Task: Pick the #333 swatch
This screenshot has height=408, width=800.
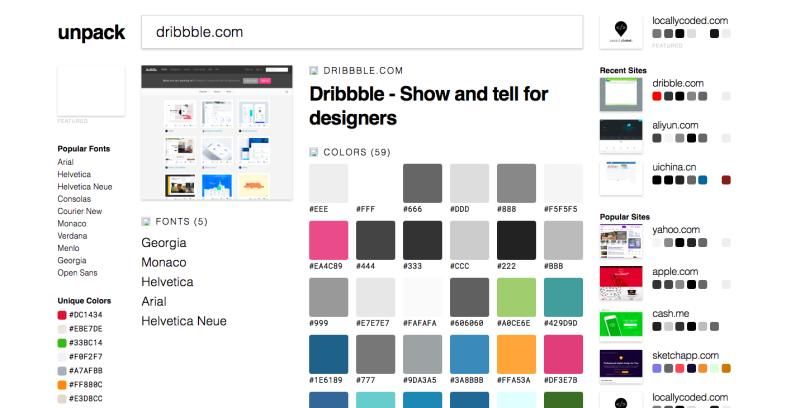Action: tap(422, 240)
